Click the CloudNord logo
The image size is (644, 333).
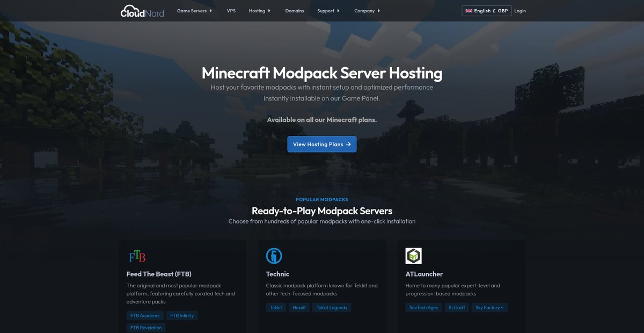142,11
